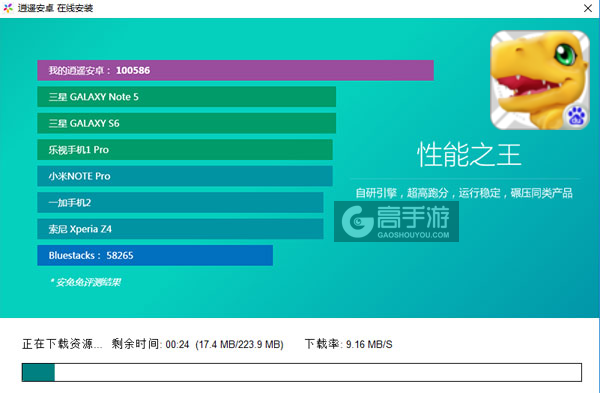600x393 pixels.
Task: Click the 下载率 9.16 MB/S speed text
Action: (x=348, y=344)
